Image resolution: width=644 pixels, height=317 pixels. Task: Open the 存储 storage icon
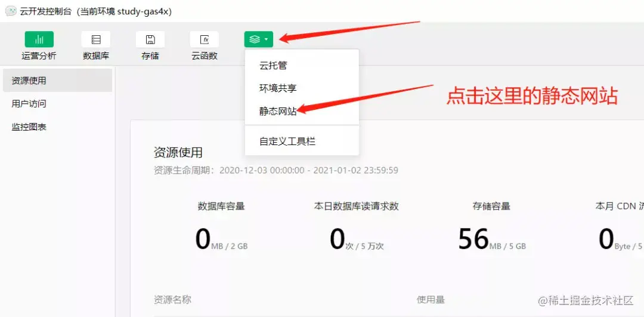[150, 39]
